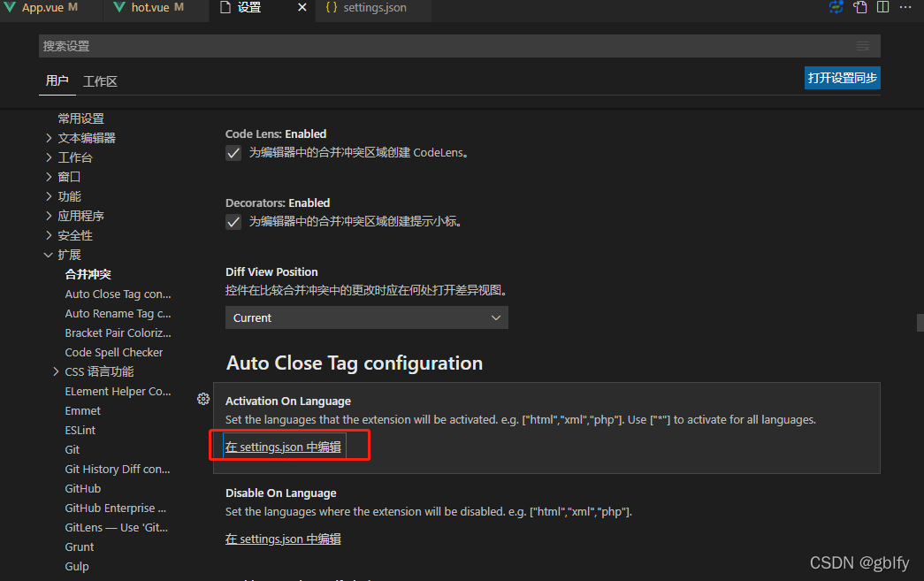Edit Disable On Language in settings.json

284,539
